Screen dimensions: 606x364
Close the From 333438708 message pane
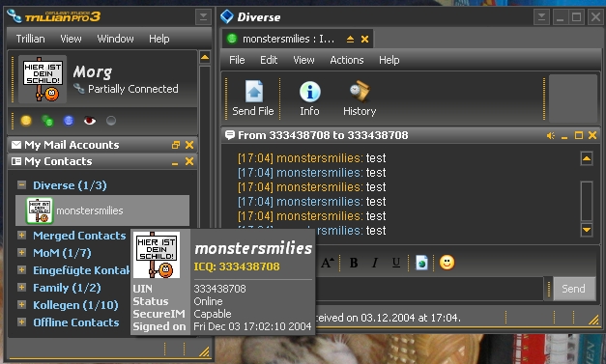592,135
